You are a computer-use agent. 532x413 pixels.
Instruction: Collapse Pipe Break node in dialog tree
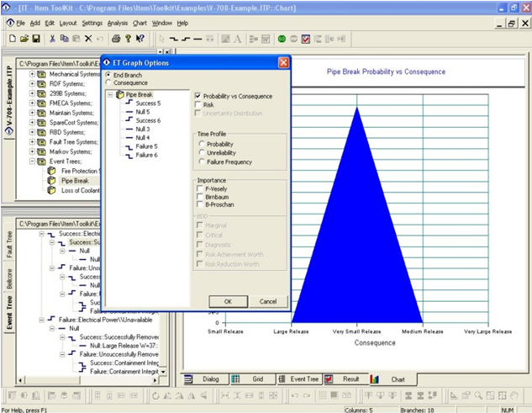(x=111, y=95)
